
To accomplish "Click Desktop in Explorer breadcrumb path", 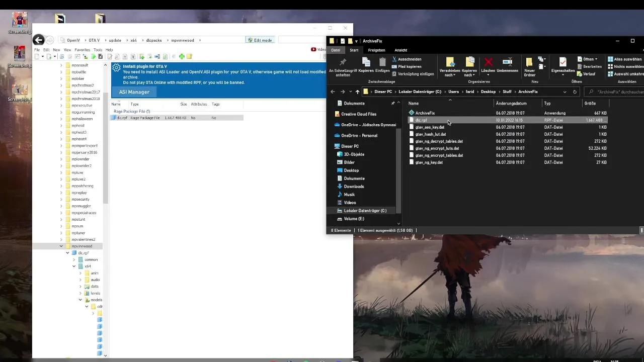I will click(x=488, y=92).
